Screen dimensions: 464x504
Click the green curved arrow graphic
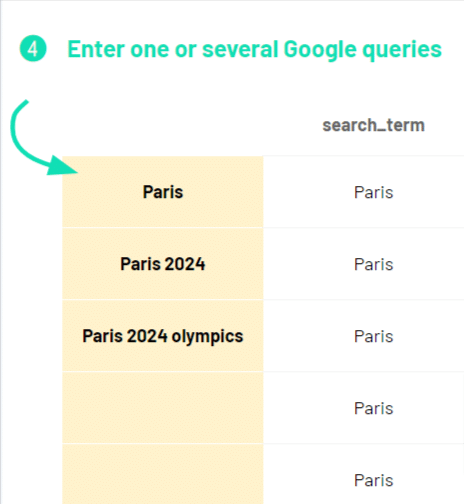pyautogui.click(x=44, y=138)
